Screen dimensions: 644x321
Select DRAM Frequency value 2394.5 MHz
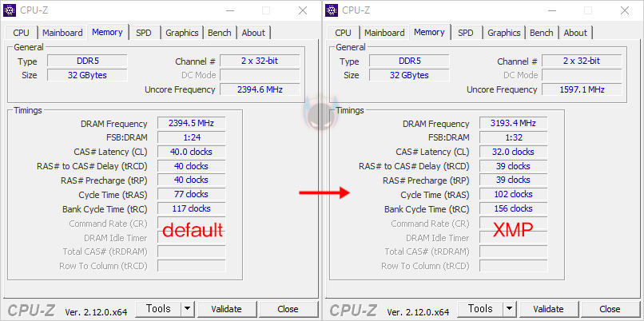click(x=192, y=123)
